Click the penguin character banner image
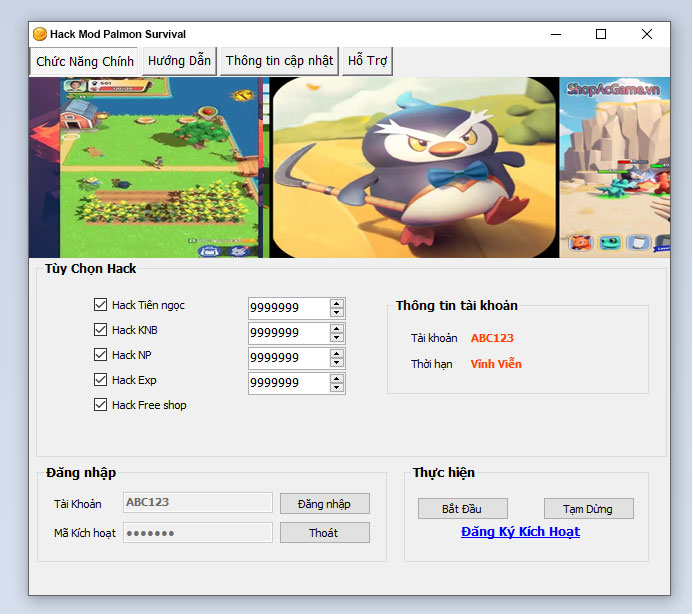The width and height of the screenshot is (693, 616). (x=415, y=167)
